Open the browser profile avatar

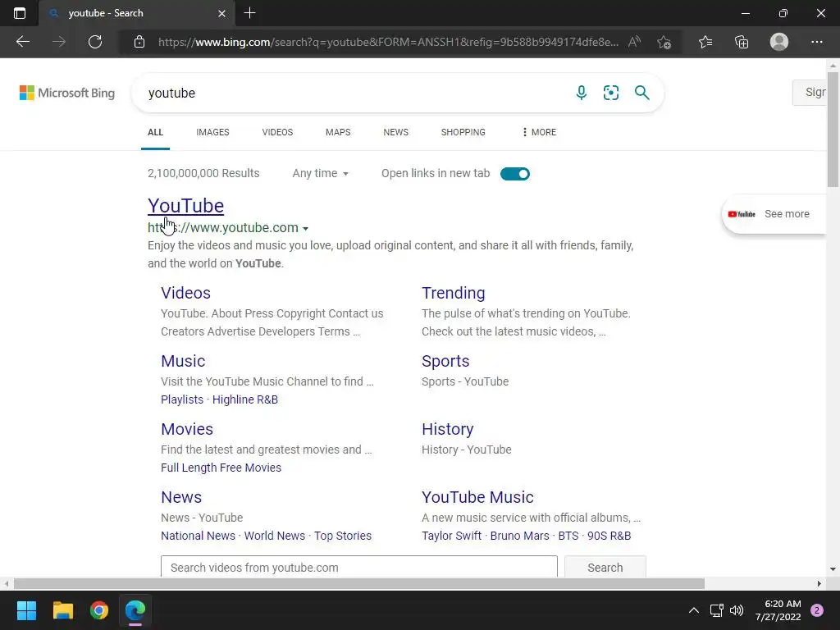pos(779,42)
